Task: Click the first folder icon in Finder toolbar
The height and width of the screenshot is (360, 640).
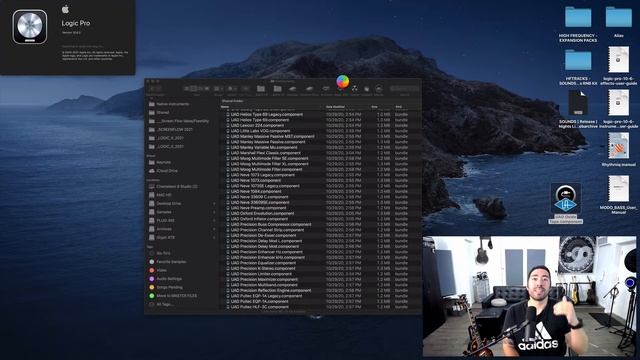Action: point(261,89)
